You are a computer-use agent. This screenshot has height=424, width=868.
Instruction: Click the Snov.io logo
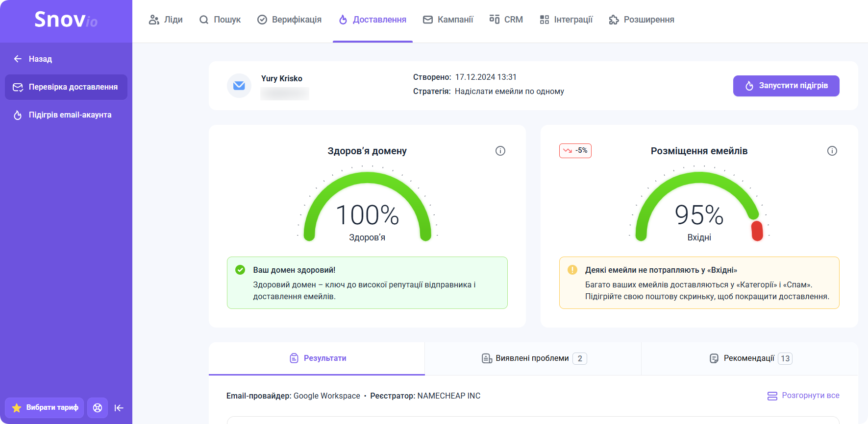66,20
